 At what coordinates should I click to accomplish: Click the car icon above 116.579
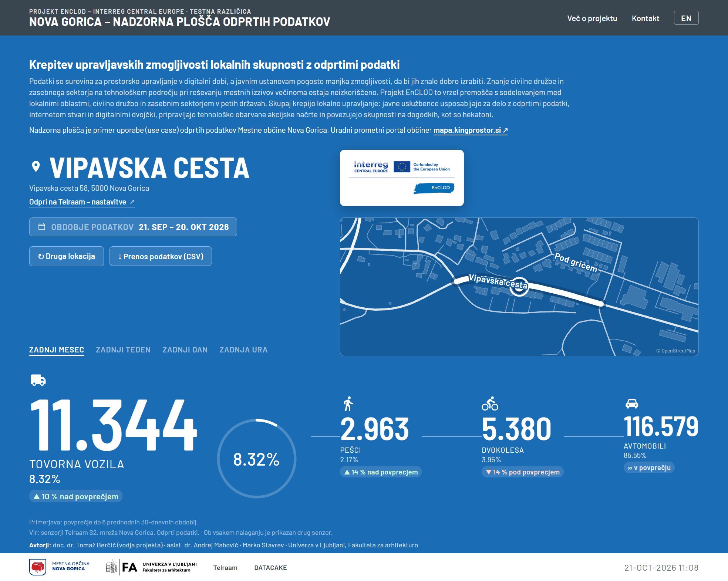[x=632, y=403]
